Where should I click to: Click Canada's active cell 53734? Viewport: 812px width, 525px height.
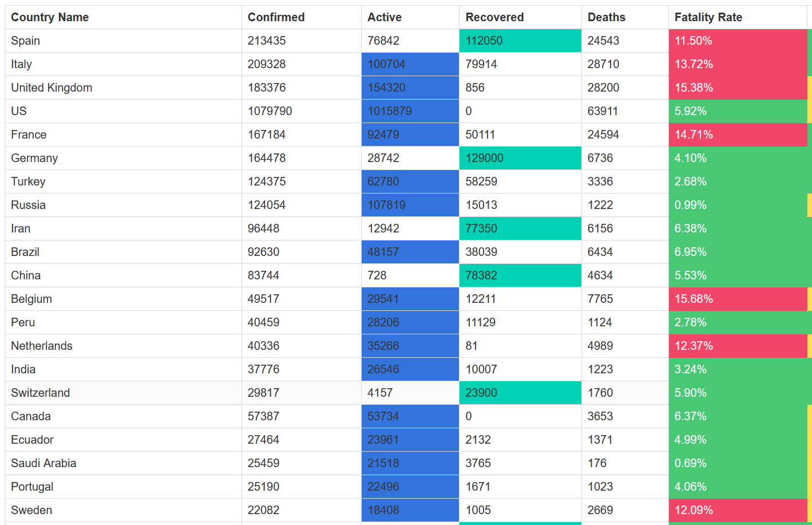(x=410, y=416)
